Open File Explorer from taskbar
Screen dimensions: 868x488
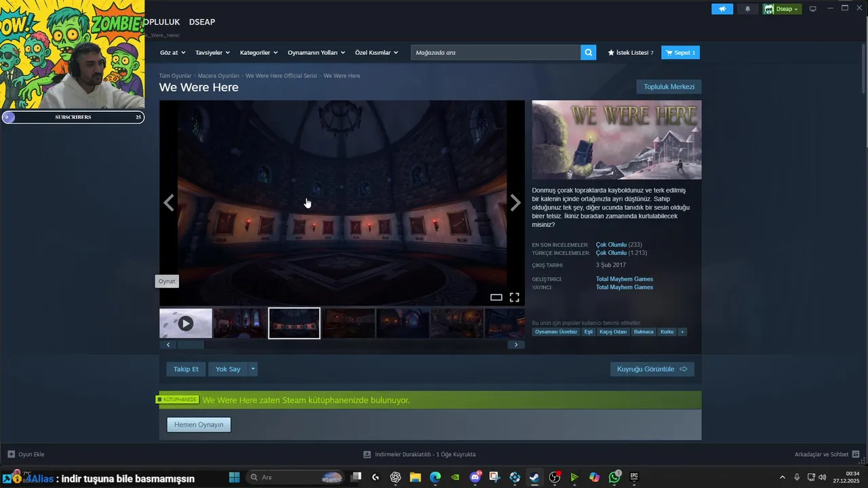(x=415, y=477)
